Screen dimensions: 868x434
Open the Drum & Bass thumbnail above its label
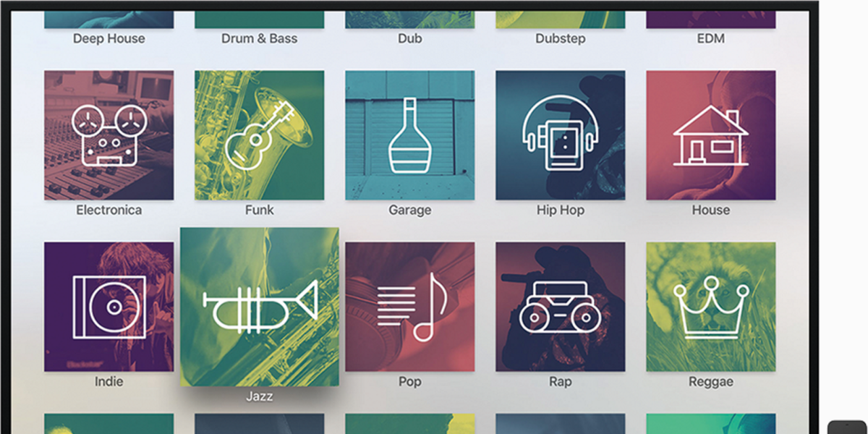point(260,20)
